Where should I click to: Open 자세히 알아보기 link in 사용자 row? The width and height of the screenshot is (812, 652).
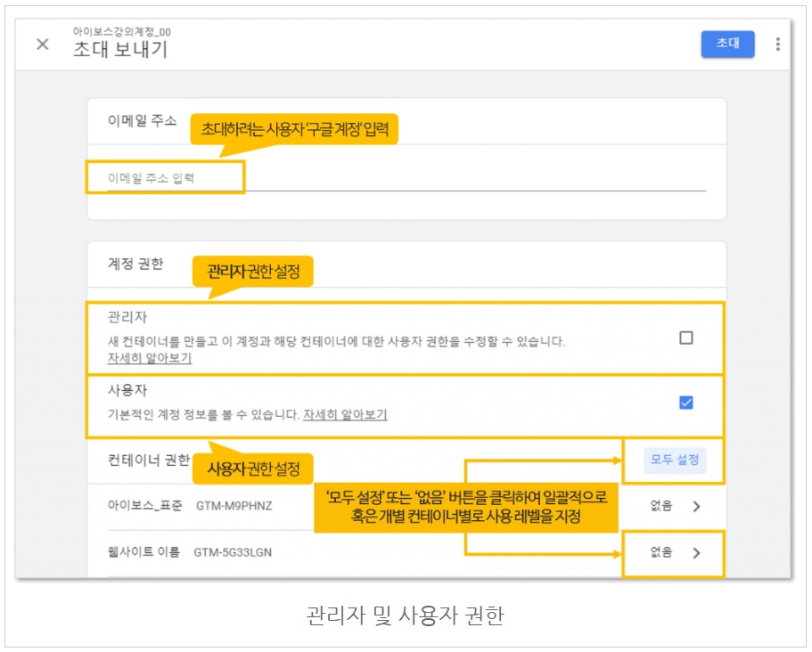tap(346, 415)
